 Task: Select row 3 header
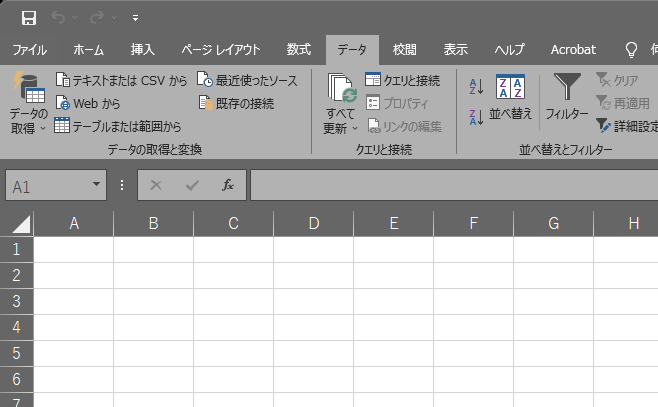pos(16,302)
